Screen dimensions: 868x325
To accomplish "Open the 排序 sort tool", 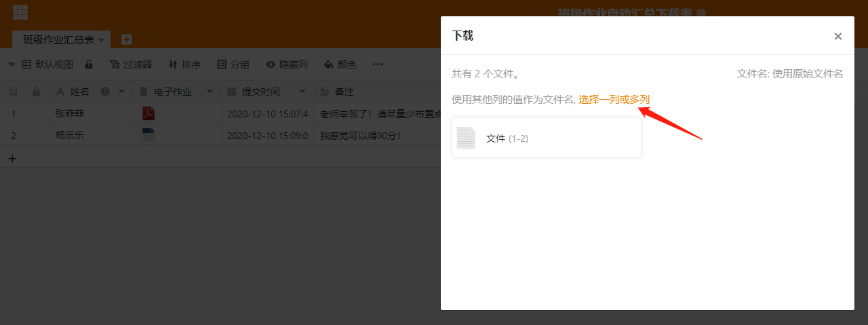I will click(184, 64).
